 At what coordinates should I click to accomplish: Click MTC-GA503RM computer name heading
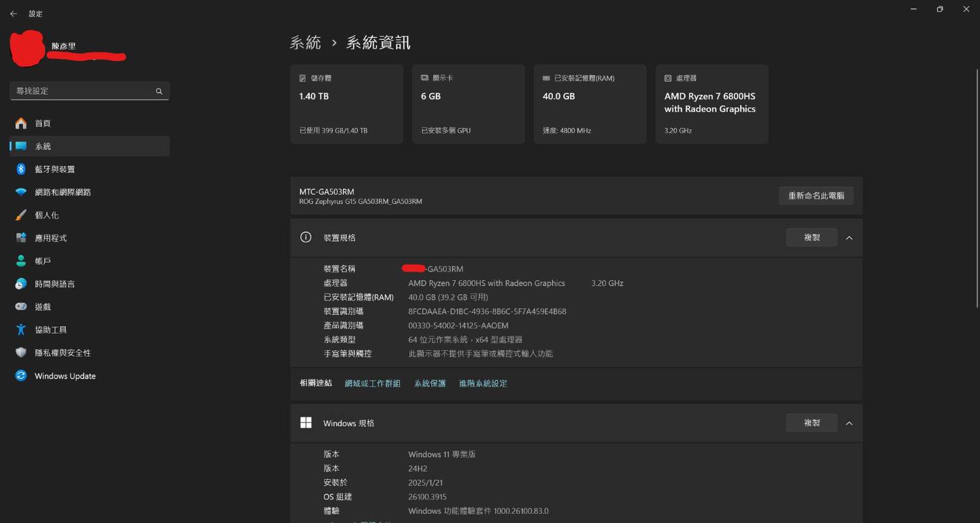coord(327,192)
